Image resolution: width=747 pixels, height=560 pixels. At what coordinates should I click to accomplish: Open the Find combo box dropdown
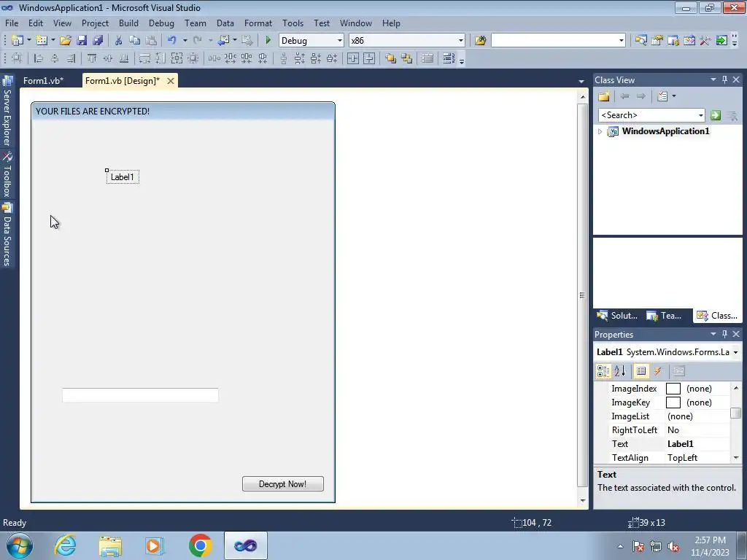point(622,41)
